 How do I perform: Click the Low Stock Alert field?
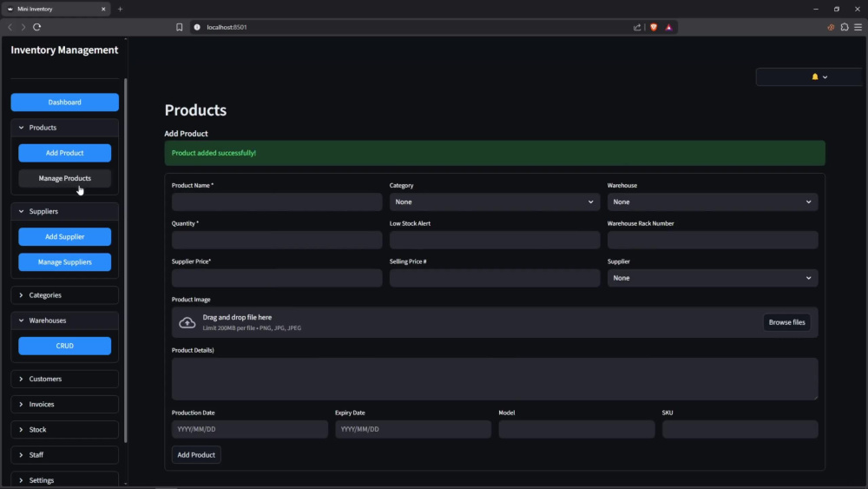pos(495,241)
